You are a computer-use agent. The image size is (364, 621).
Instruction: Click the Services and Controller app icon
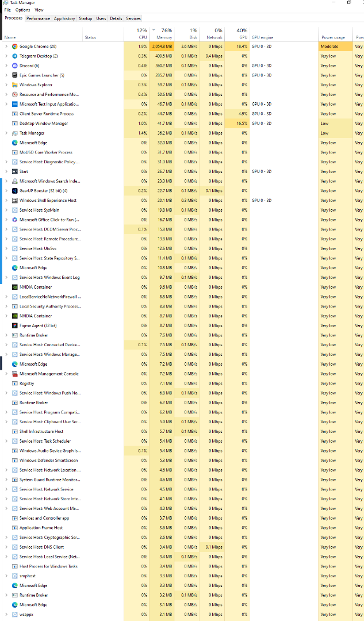[14, 518]
